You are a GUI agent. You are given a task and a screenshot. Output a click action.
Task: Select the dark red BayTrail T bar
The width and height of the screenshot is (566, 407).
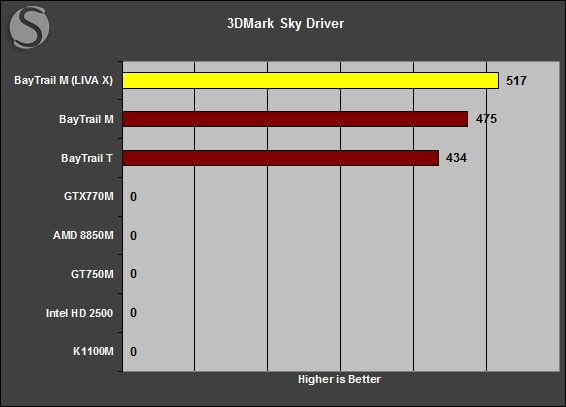(281, 158)
